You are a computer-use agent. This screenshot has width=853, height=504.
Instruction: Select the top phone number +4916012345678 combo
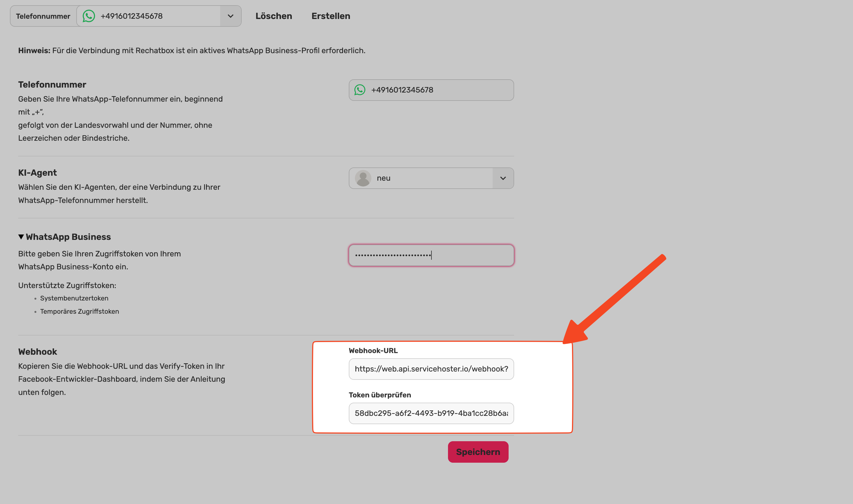tap(159, 16)
